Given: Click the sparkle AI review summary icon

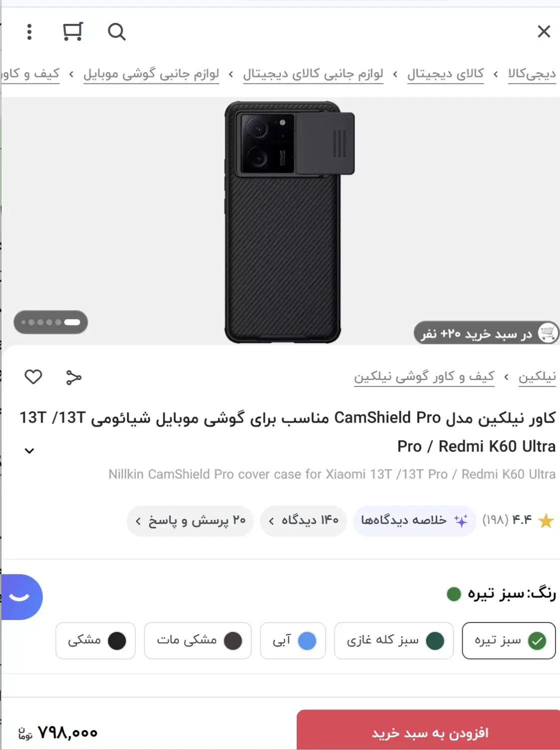Looking at the screenshot, I should pos(461,520).
